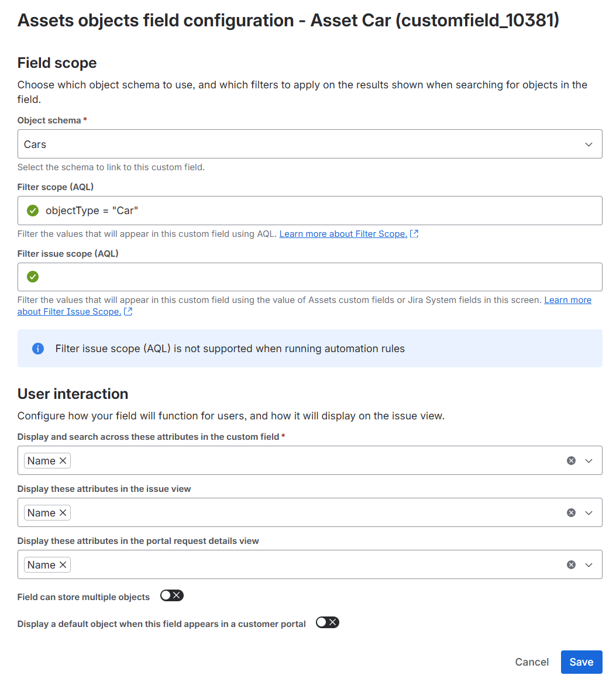
Task: Toggle default object display for customer portal
Action: click(327, 622)
